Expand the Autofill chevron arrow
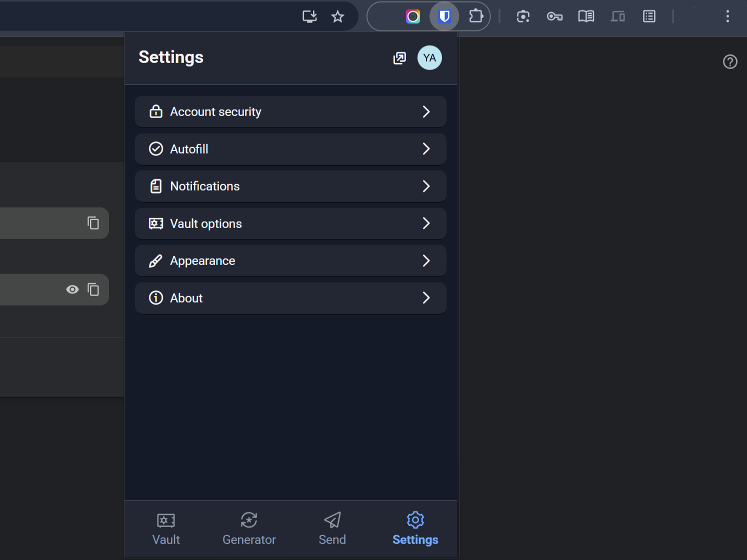 [426, 149]
